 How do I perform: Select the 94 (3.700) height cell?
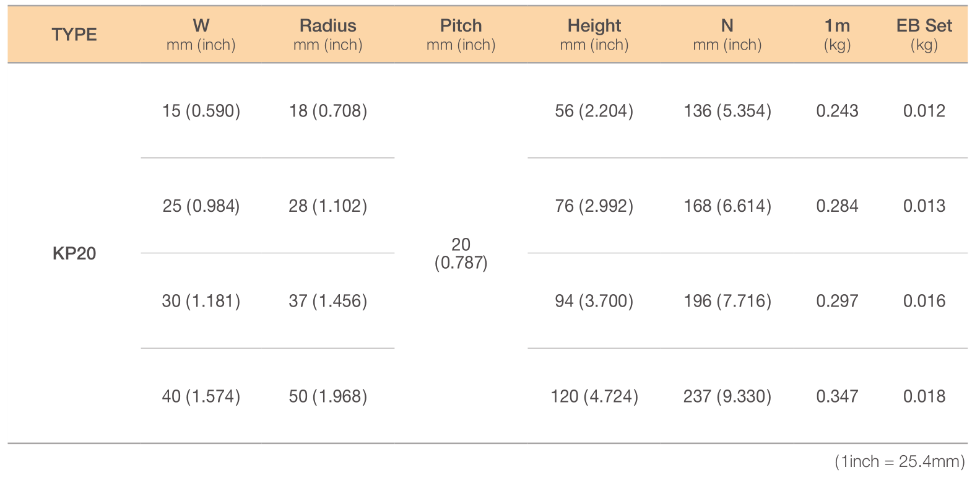click(x=594, y=301)
